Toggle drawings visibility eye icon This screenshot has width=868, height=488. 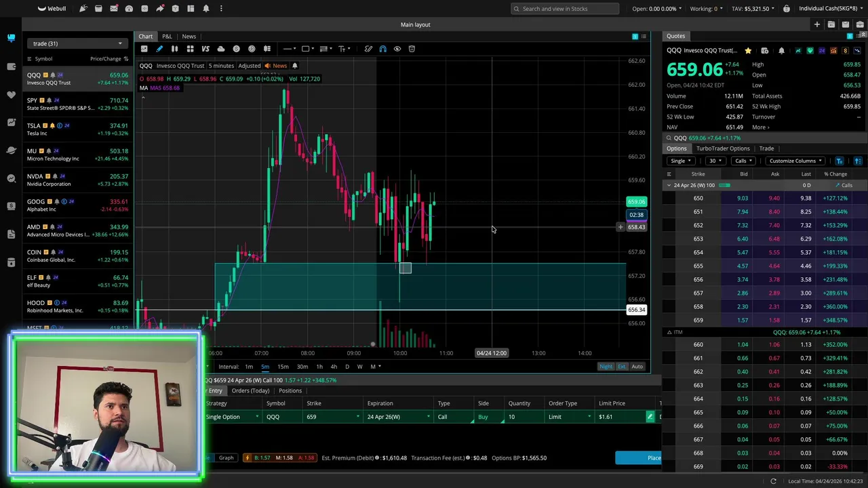click(x=397, y=49)
